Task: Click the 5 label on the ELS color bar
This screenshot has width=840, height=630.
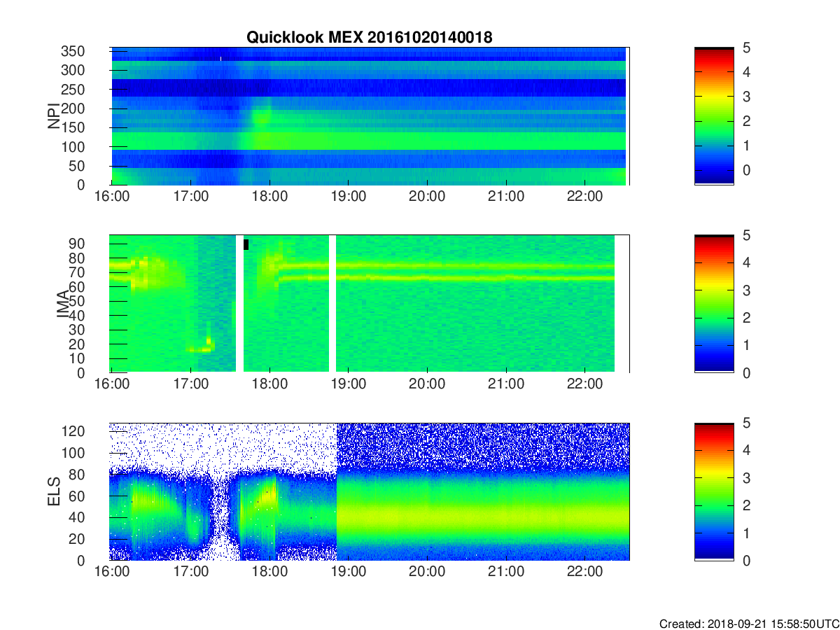Action: [745, 423]
